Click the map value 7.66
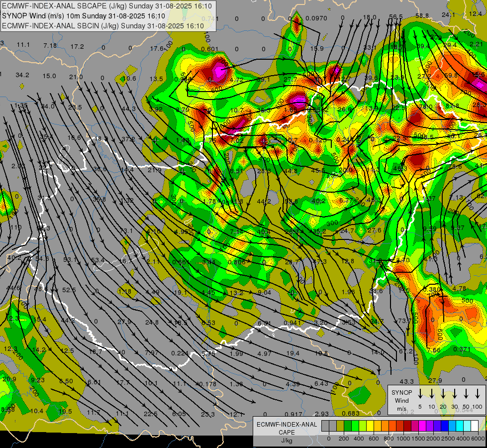The image size is (487, 448). [x=434, y=350]
